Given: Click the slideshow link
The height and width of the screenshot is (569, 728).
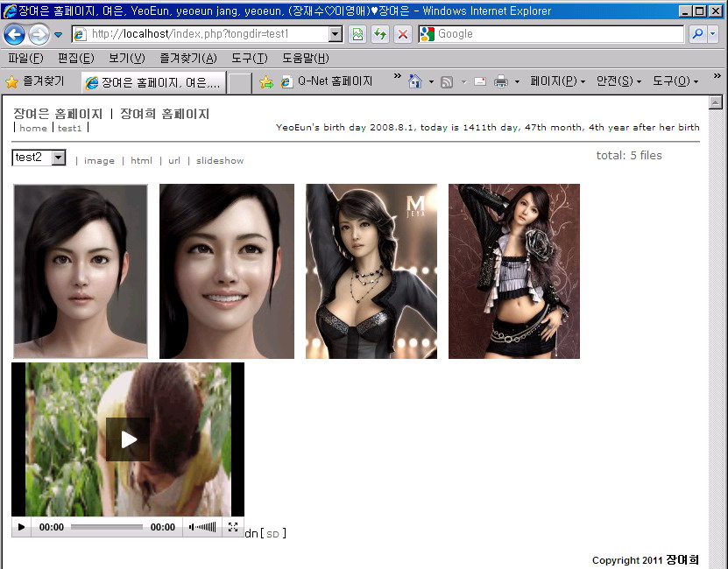Looking at the screenshot, I should click(x=220, y=161).
